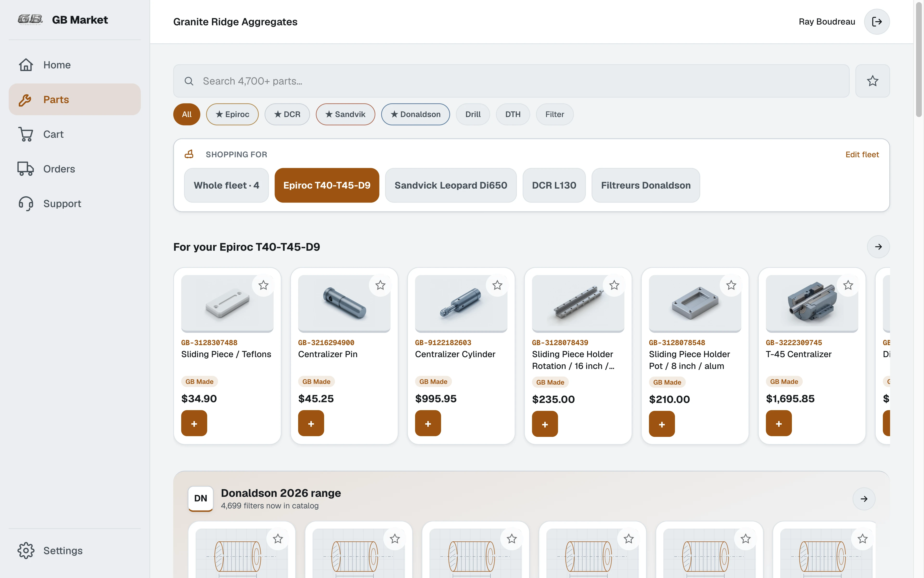Focus the Search 4,700+ parts field
This screenshot has height=578, width=924.
(x=511, y=81)
